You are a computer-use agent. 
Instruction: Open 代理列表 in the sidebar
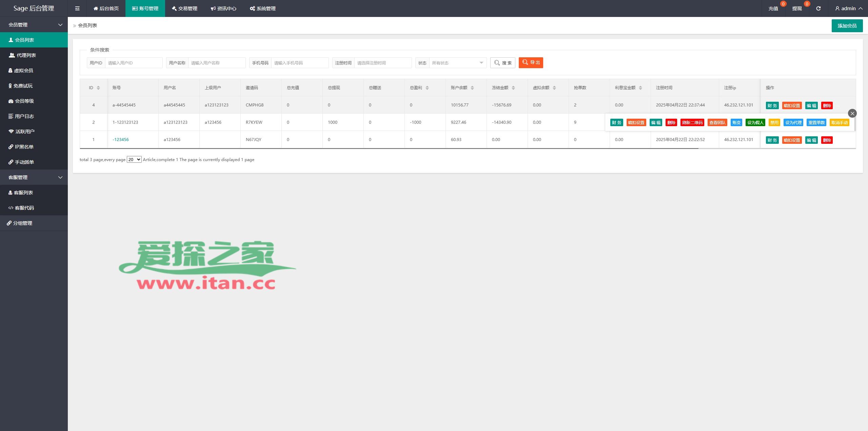coord(26,55)
